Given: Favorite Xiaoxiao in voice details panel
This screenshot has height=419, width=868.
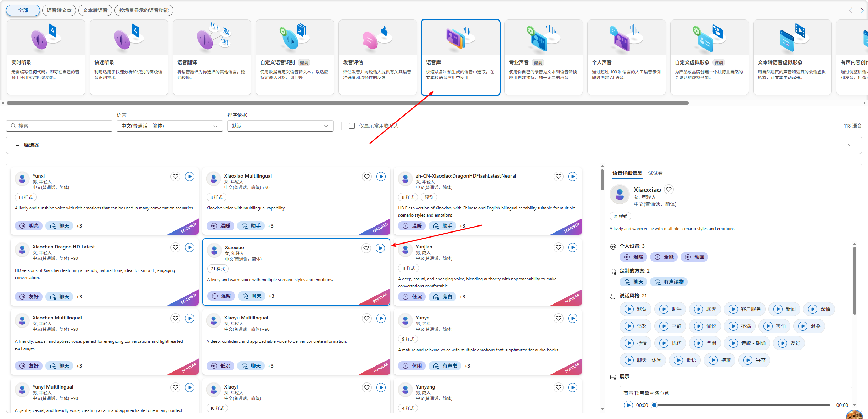Looking at the screenshot, I should click(x=669, y=189).
